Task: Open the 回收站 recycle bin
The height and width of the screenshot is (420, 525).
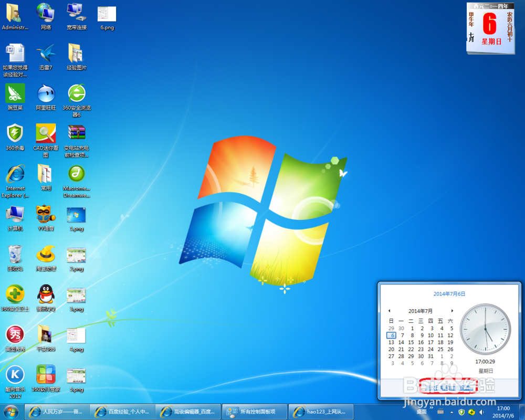Action: coord(15,258)
